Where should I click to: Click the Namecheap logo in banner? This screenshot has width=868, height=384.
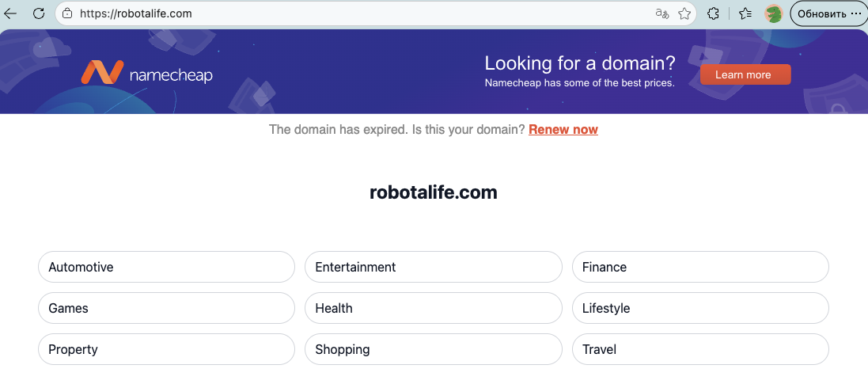(147, 74)
